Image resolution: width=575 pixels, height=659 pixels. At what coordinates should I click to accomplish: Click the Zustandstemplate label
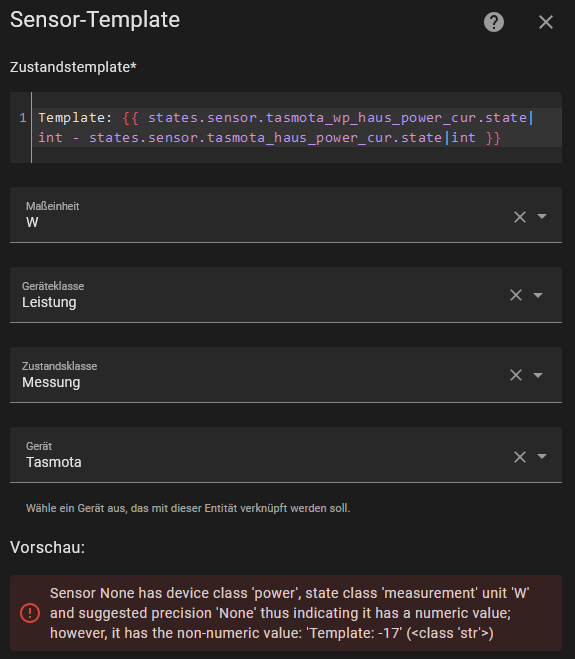73,67
